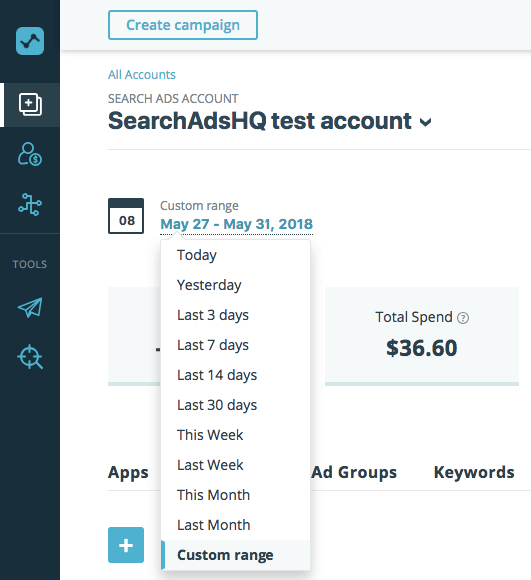Open the automation rules branch icon

(x=30, y=205)
